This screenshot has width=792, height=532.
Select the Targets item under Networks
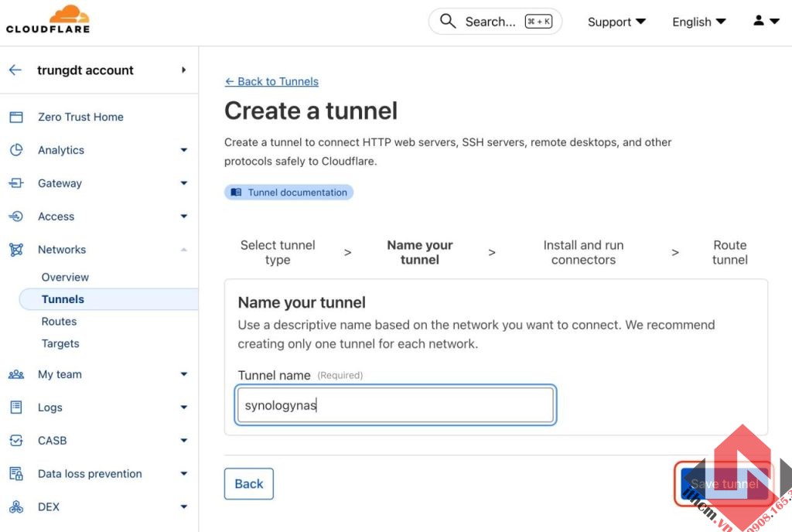[60, 343]
